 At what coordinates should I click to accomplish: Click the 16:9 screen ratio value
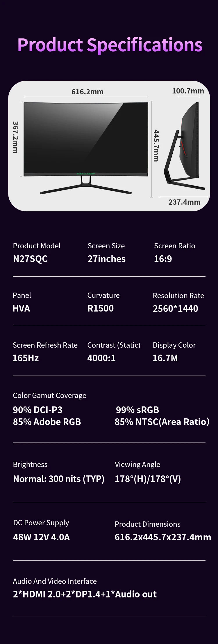coord(163,259)
